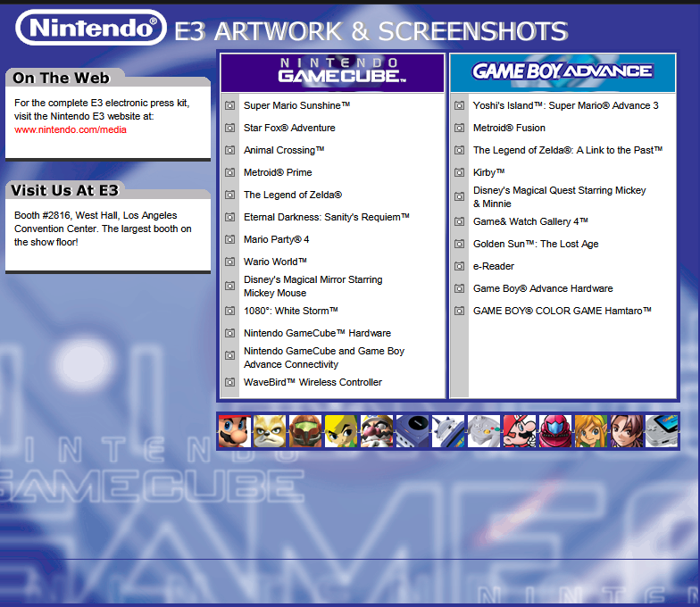Viewport: 700px width, 607px height.
Task: Select Metroid Fusion entry
Action: (x=509, y=129)
